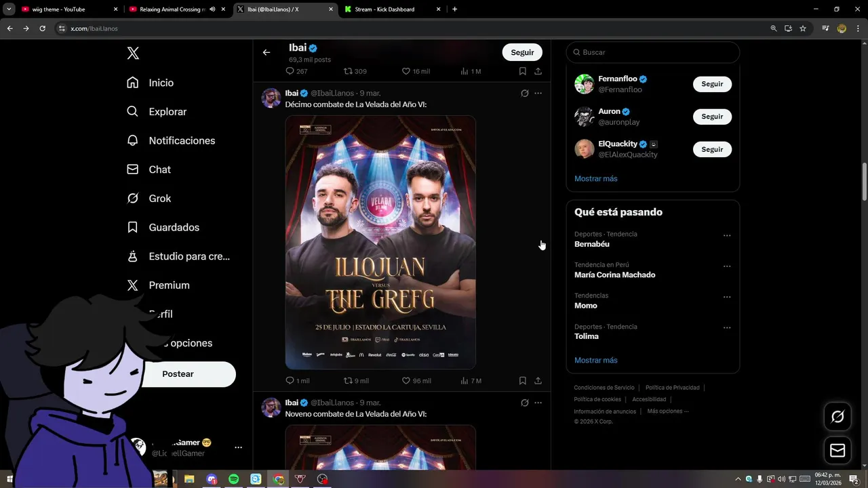Viewport: 868px width, 488px height.
Task: Open Spotify from the taskbar
Action: tap(234, 479)
